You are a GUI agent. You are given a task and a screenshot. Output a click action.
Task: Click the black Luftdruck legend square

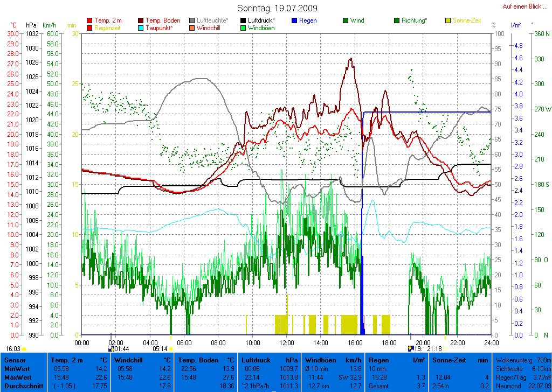[x=244, y=20]
